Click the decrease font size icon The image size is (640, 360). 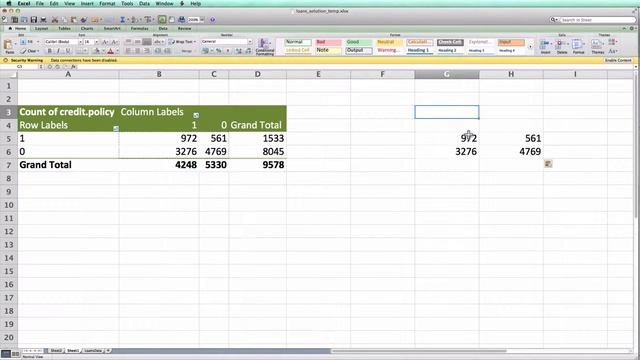tap(115, 42)
